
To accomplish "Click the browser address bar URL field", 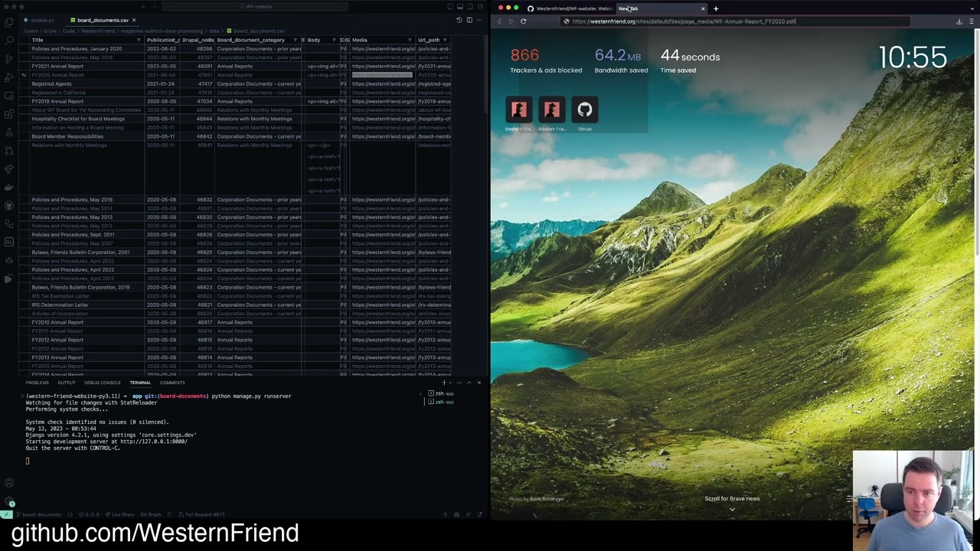I will point(735,21).
